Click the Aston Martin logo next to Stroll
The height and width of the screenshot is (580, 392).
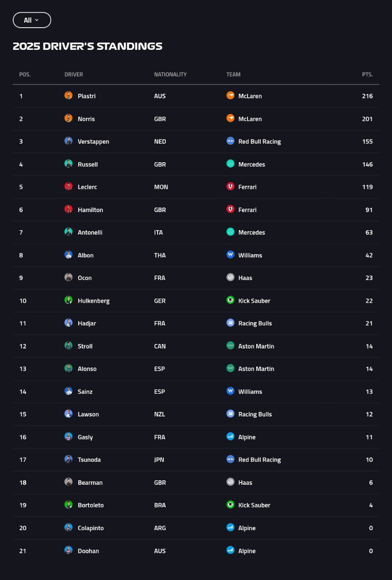(230, 346)
